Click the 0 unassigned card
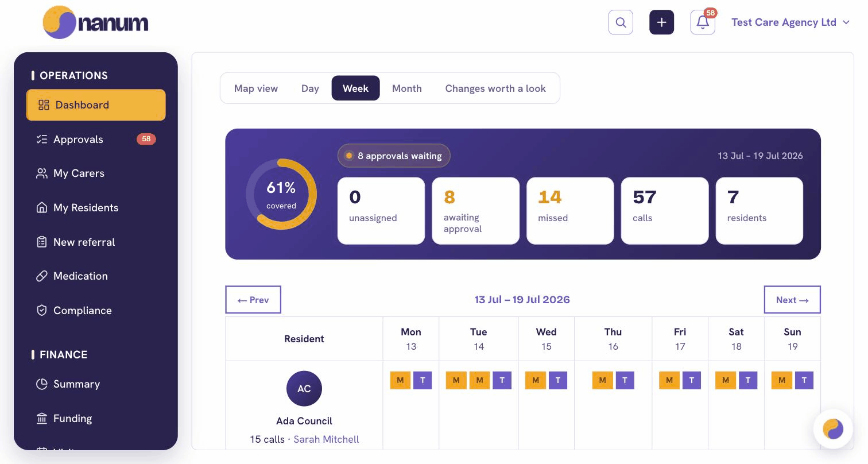 click(381, 211)
